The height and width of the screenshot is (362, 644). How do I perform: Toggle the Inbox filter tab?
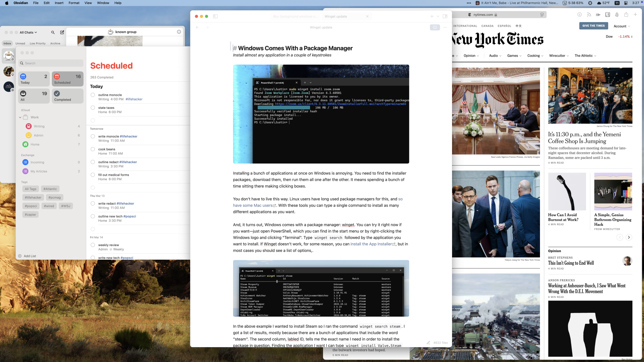[7, 43]
